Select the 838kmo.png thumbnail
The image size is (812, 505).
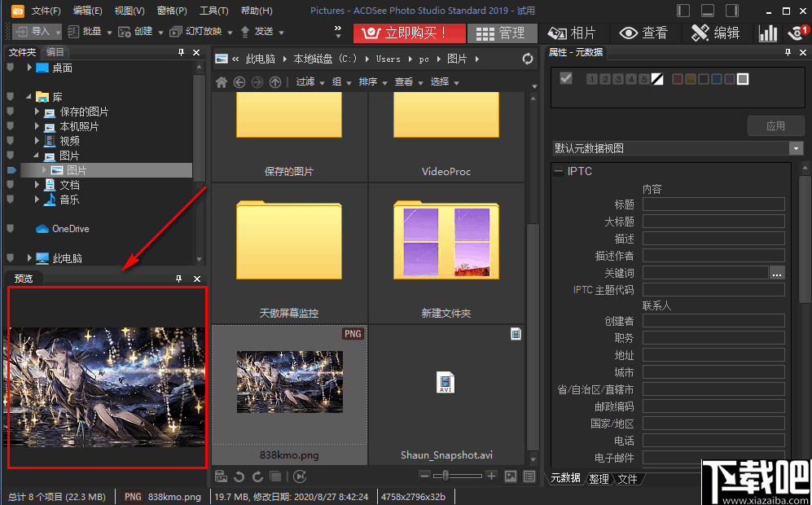[x=289, y=381]
